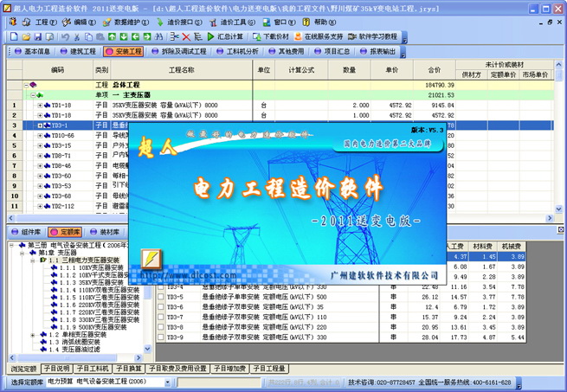
Task: Tick the checkbox for row YD3-8
Action: click(161, 327)
